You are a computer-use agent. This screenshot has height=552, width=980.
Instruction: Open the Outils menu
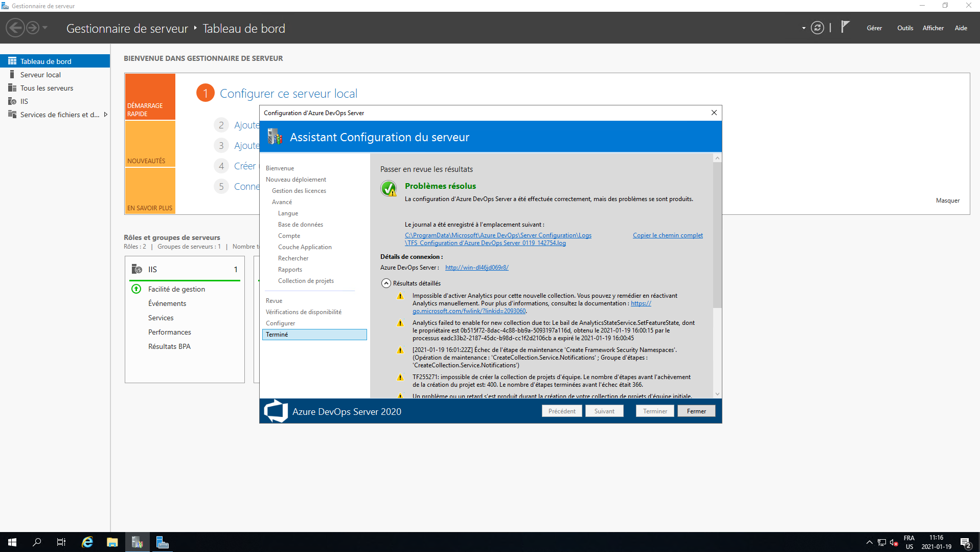tap(905, 28)
